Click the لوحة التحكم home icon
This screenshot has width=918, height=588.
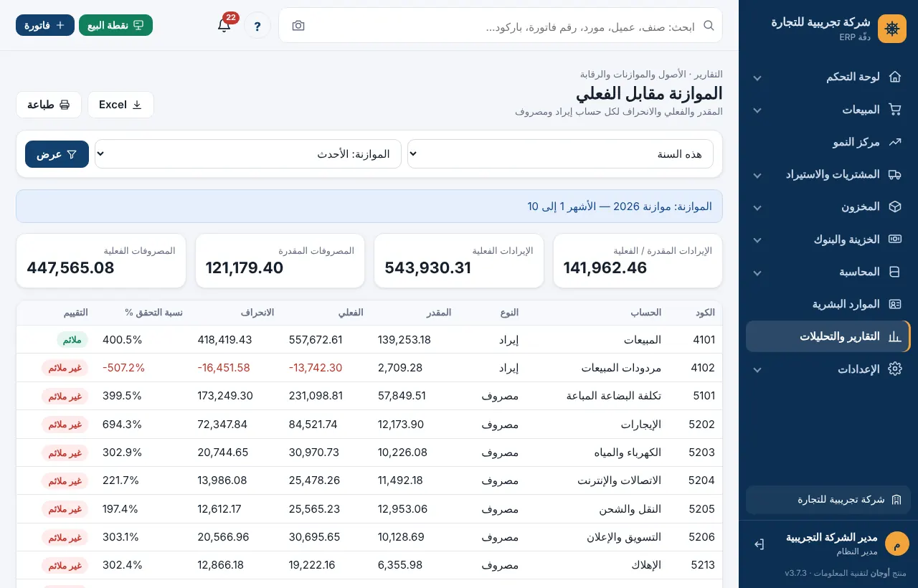coord(894,77)
